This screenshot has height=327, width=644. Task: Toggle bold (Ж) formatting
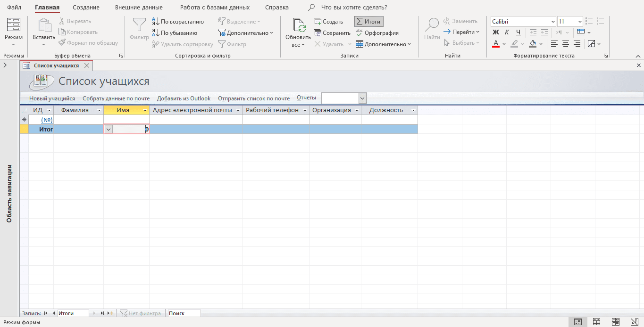pyautogui.click(x=496, y=33)
